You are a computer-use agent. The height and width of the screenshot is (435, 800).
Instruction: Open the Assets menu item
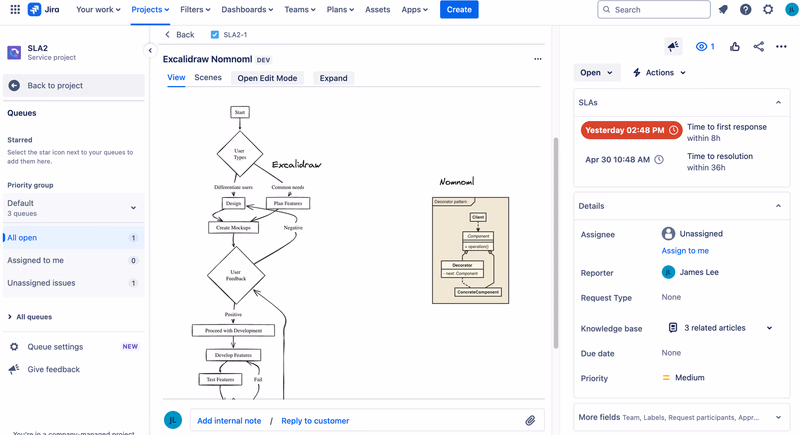[378, 9]
